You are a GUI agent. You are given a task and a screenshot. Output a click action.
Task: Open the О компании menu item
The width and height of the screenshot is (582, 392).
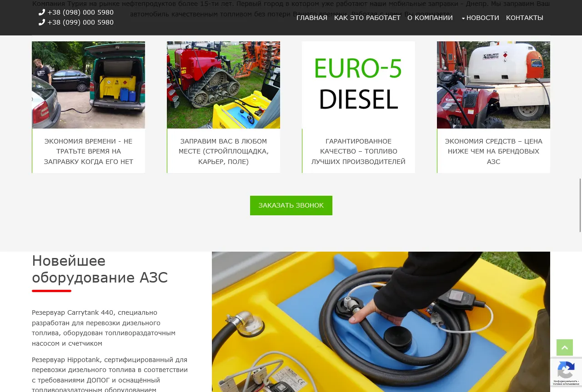click(430, 18)
